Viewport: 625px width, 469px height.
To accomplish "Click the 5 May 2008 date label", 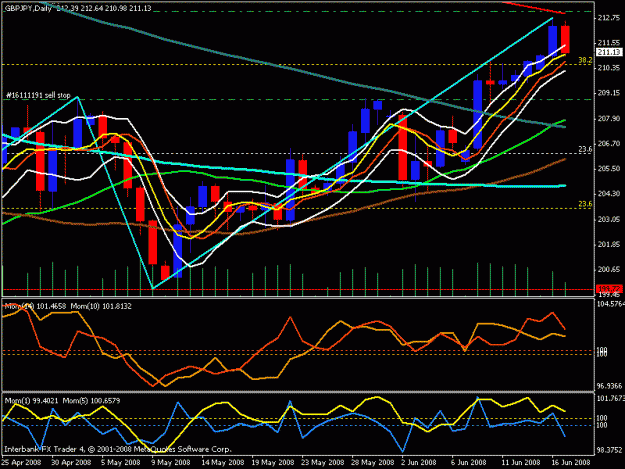I will [x=121, y=462].
